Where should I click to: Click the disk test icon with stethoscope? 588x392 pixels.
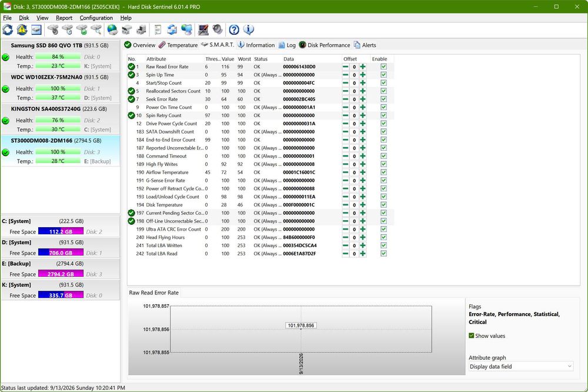click(x=53, y=29)
